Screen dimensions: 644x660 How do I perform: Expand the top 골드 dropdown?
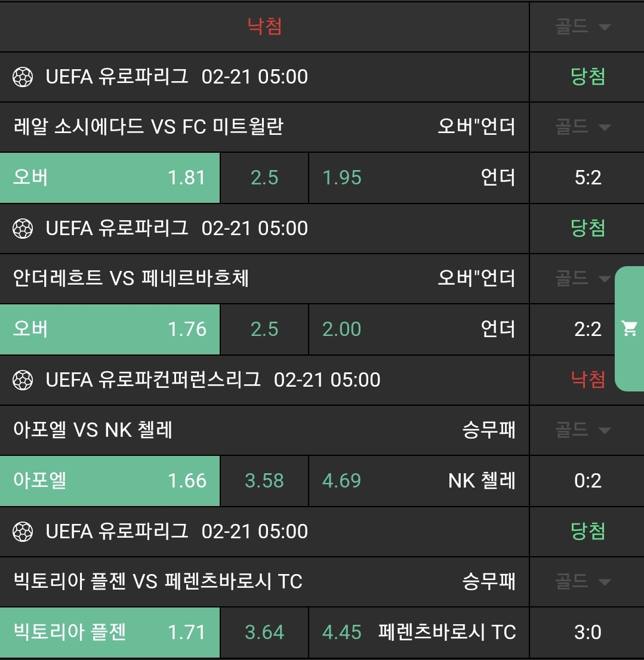tap(583, 27)
